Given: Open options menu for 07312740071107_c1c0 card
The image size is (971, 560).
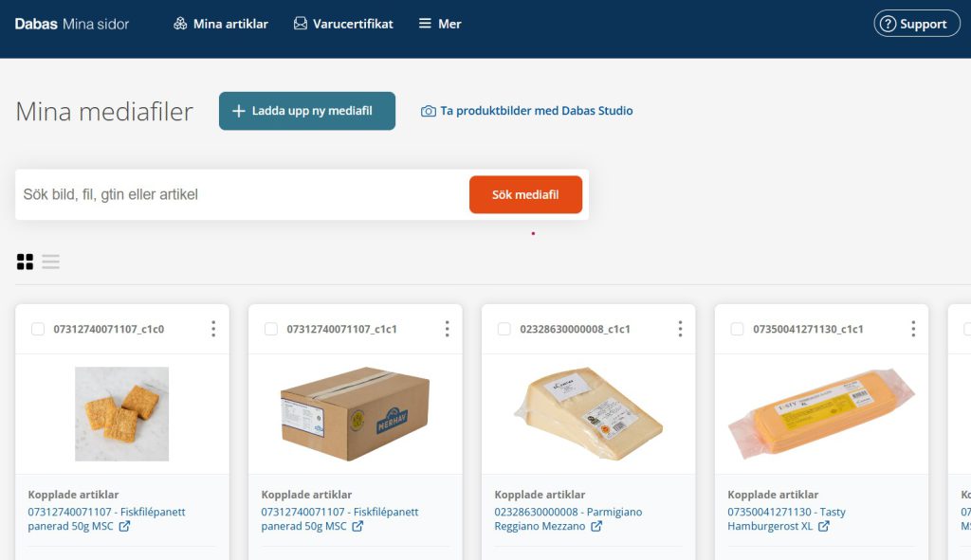Looking at the screenshot, I should click(213, 329).
